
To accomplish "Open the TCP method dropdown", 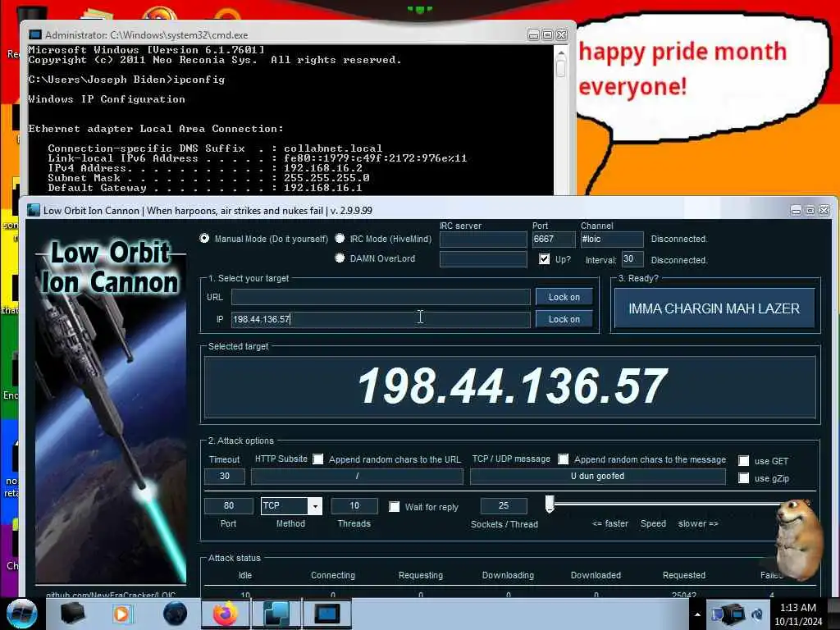I will (316, 505).
